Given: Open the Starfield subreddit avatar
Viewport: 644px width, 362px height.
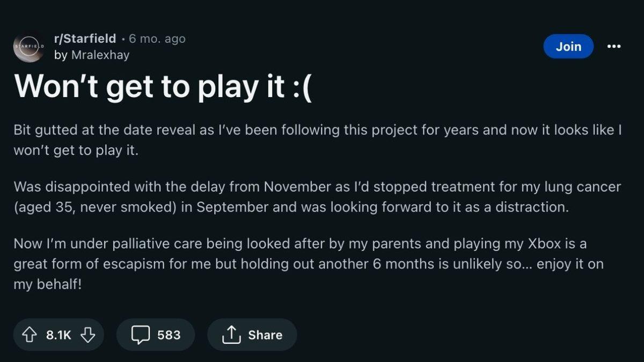Looking at the screenshot, I should tap(28, 47).
